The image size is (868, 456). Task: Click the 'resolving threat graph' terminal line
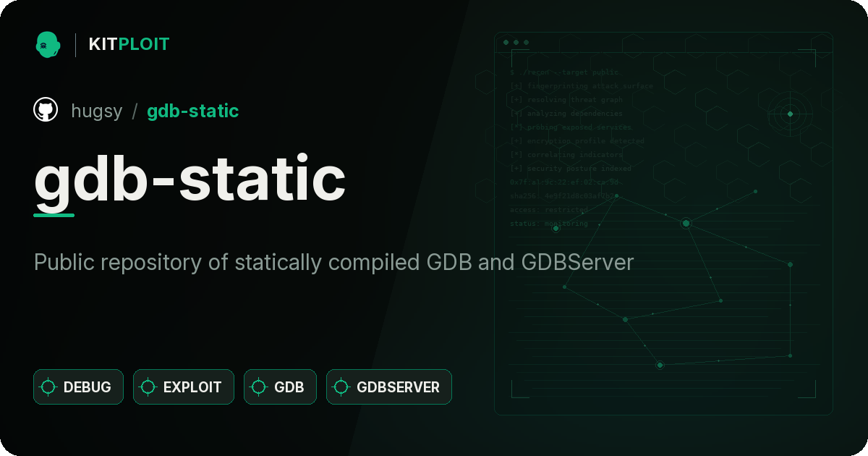[566, 100]
